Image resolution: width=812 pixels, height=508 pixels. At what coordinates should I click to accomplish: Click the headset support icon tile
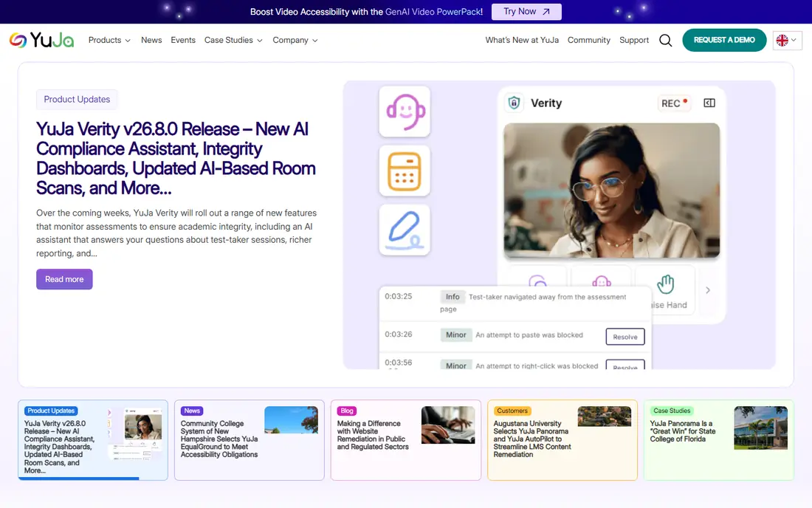[x=405, y=111]
